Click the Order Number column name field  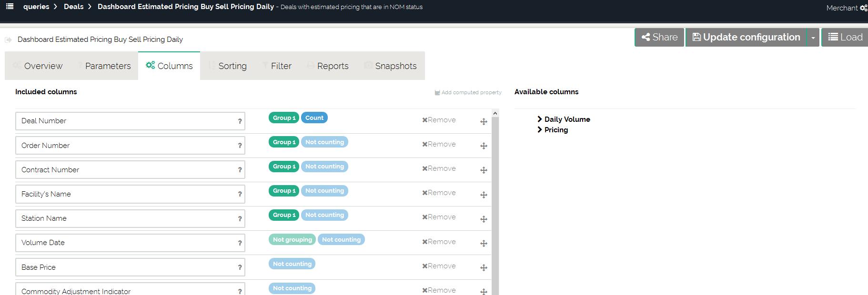click(124, 146)
